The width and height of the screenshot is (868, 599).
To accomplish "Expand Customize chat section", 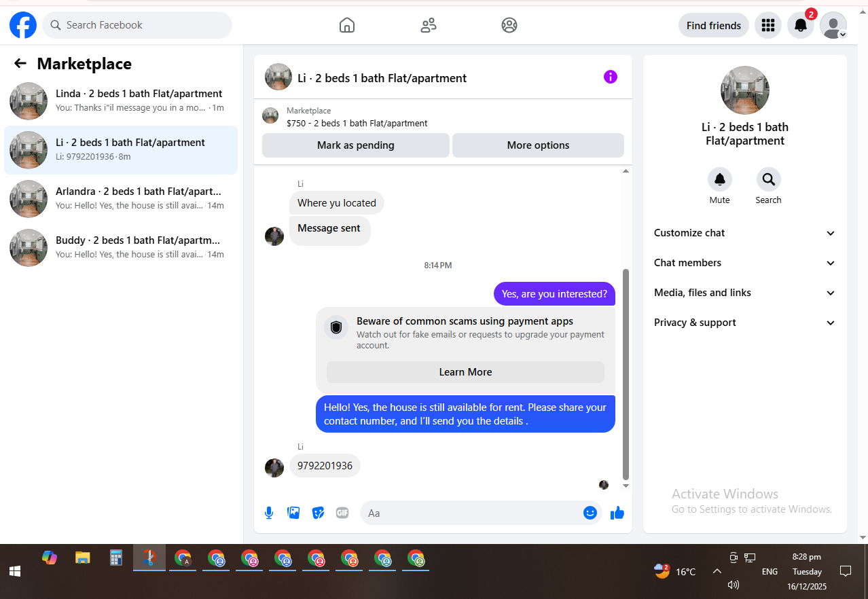I will point(745,233).
